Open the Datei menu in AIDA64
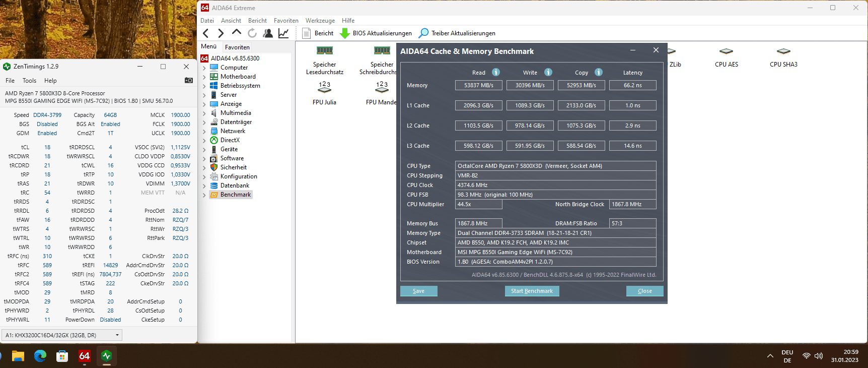This screenshot has width=868, height=368. [x=207, y=21]
